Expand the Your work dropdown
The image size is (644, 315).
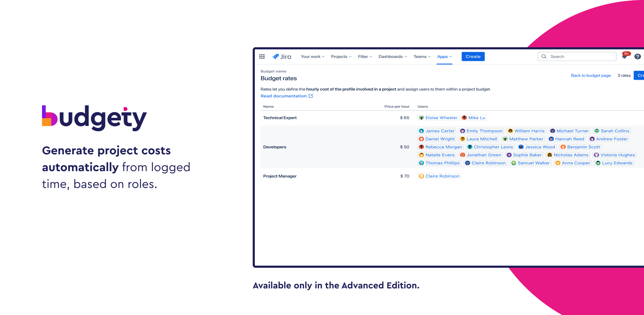coord(313,57)
